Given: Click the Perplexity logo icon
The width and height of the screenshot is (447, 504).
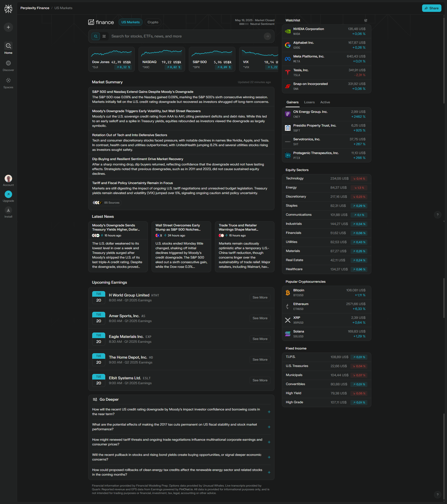Looking at the screenshot, I should tap(8, 9).
